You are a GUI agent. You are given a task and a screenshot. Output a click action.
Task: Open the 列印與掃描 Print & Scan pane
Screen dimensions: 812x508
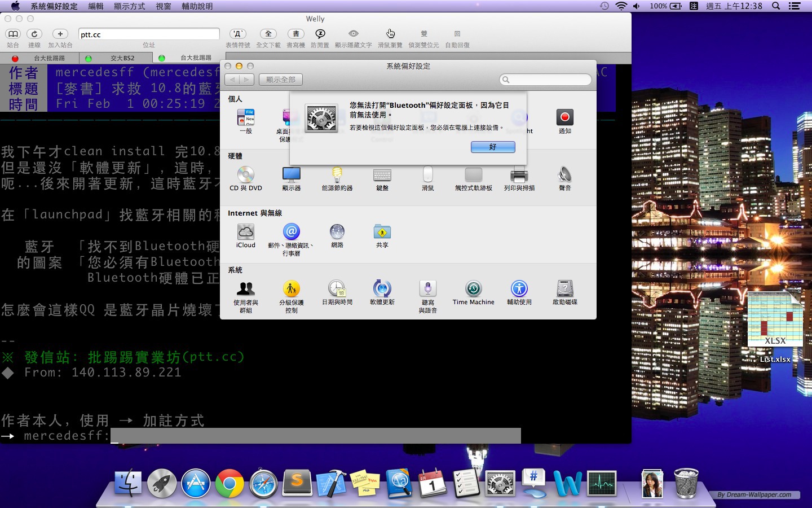tap(519, 178)
